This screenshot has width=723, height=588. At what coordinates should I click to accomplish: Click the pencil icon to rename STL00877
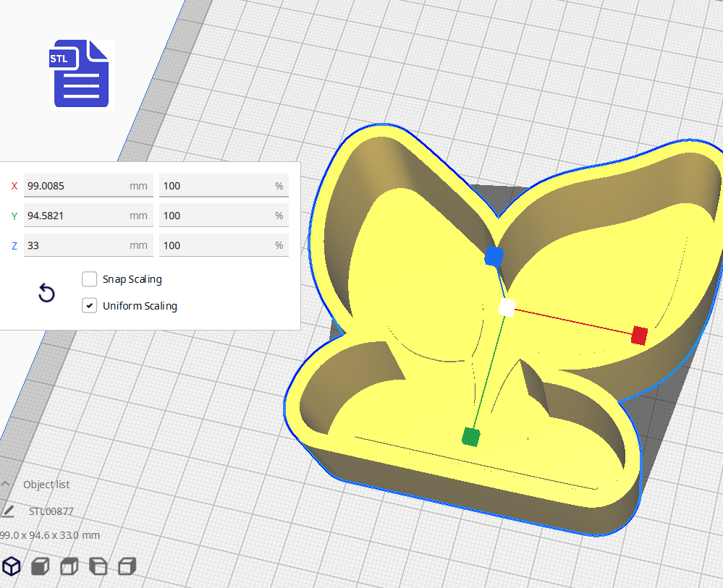[x=8, y=511]
